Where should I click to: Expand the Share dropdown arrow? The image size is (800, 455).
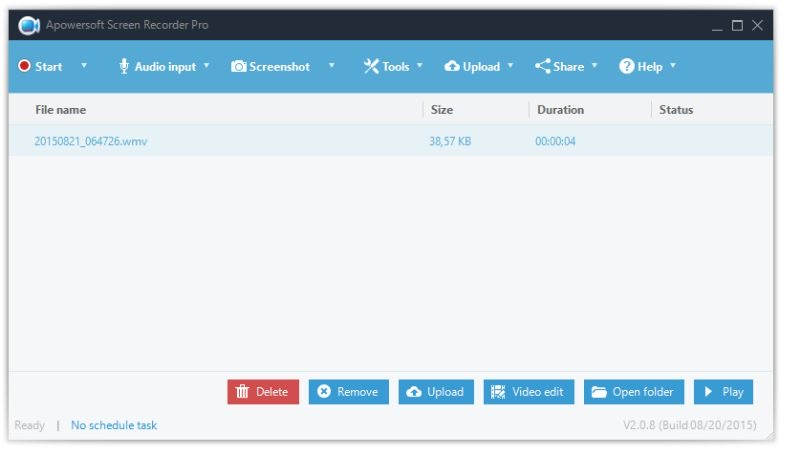tap(594, 66)
